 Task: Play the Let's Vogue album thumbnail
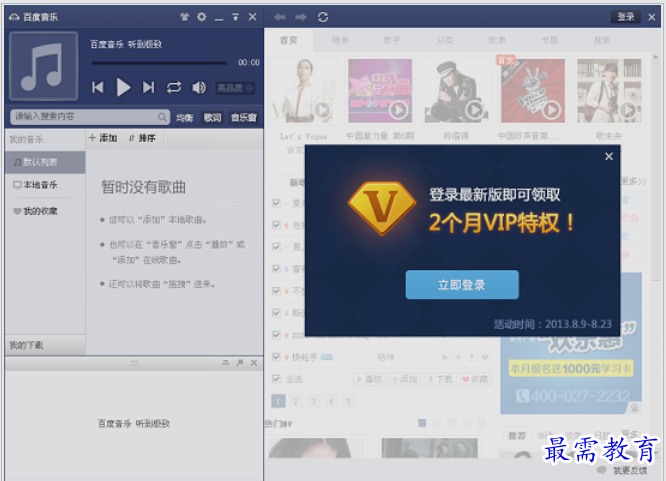pos(322,110)
